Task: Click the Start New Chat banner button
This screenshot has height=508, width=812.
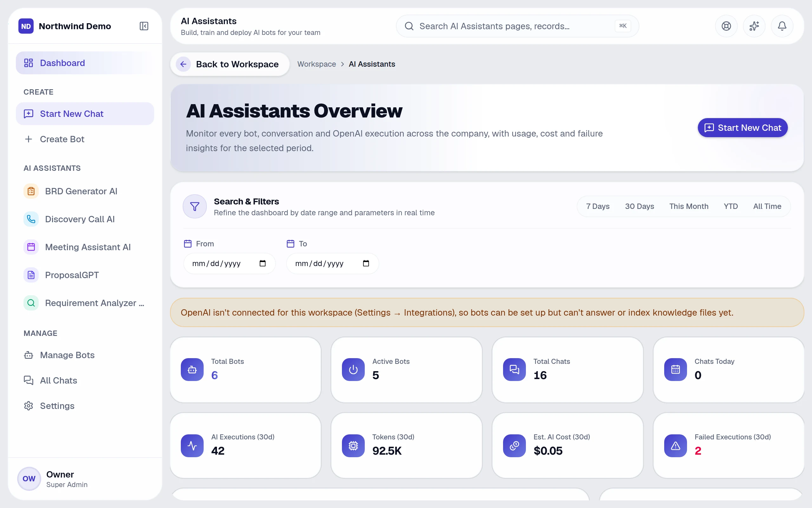Action: tap(743, 128)
